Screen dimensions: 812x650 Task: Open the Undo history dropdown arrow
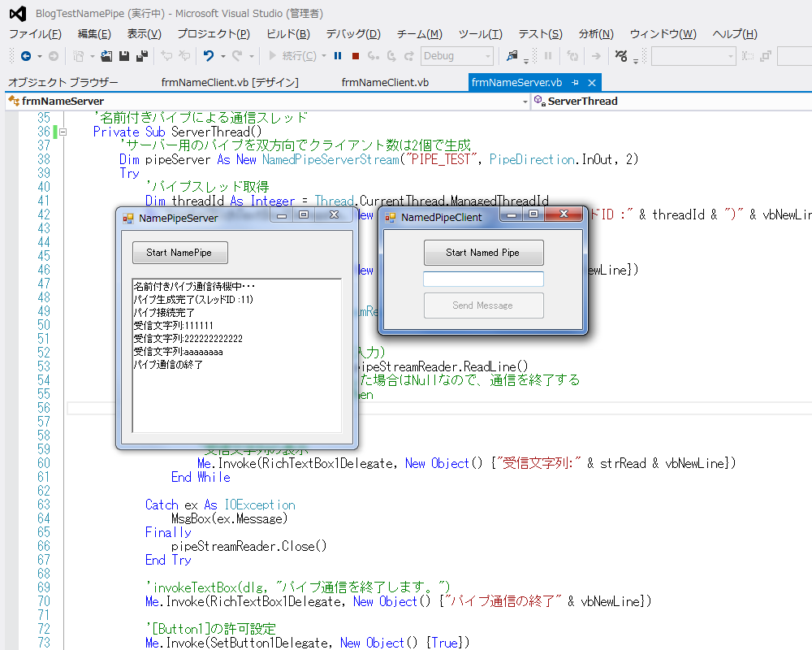[x=223, y=56]
